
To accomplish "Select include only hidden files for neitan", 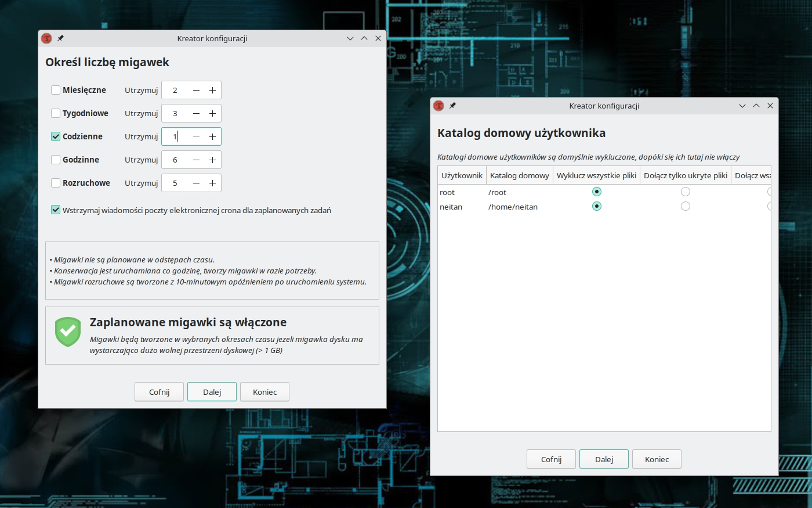I will tap(685, 206).
